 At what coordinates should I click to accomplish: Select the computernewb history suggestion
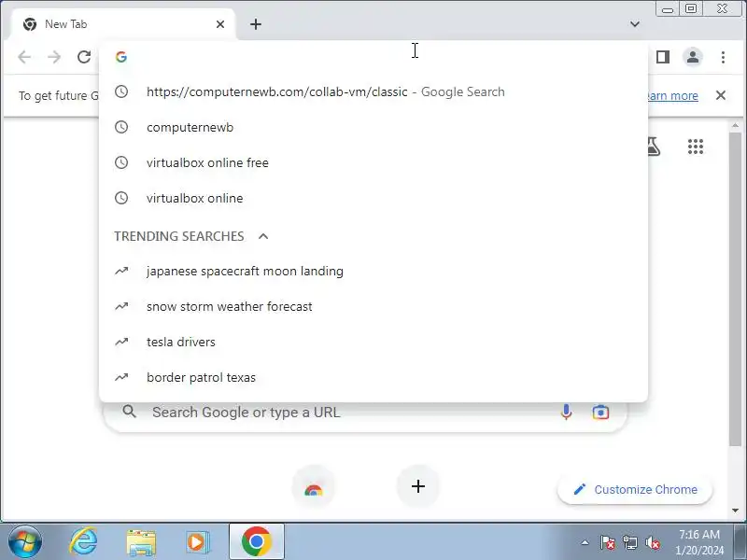[373, 127]
